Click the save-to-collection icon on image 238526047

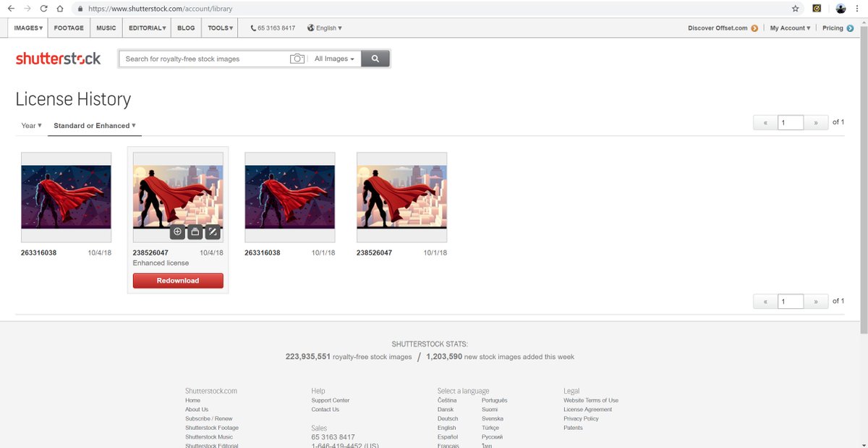pos(195,232)
